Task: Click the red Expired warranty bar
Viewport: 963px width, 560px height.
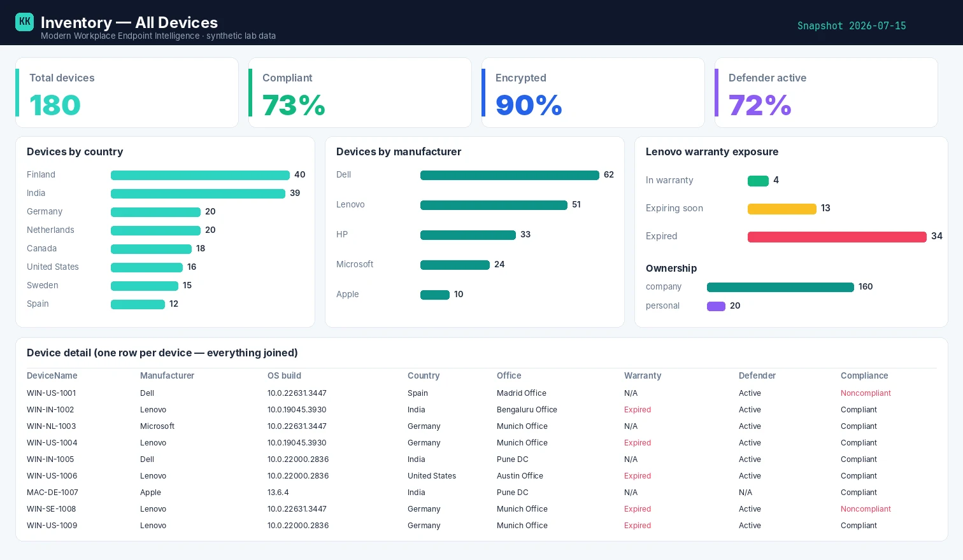Action: pyautogui.click(x=837, y=237)
